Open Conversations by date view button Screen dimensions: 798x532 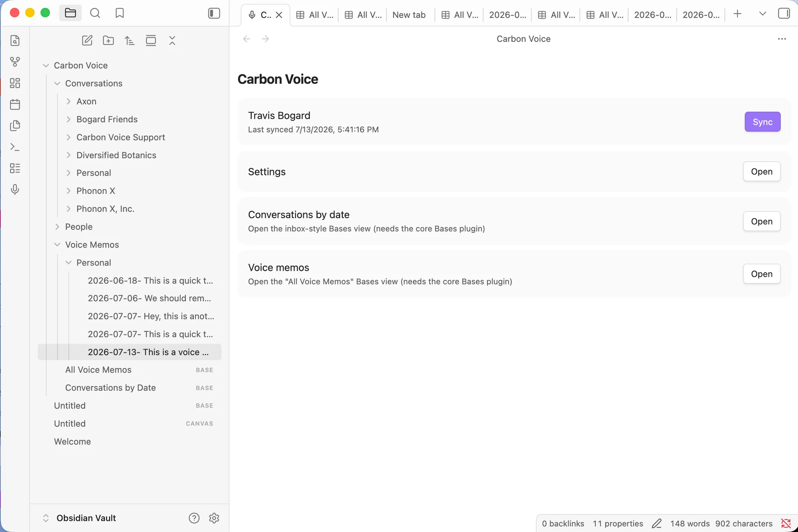pos(761,221)
